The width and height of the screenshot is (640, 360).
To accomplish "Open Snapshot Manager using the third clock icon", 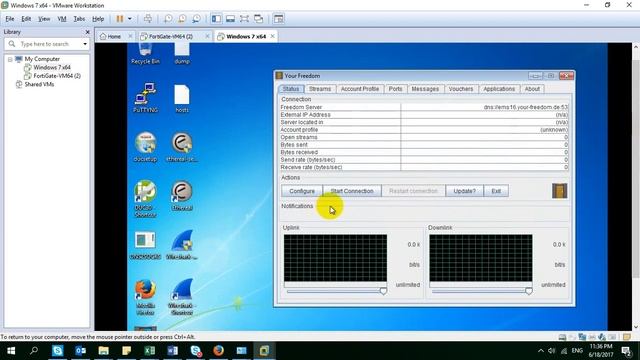I will (196, 19).
